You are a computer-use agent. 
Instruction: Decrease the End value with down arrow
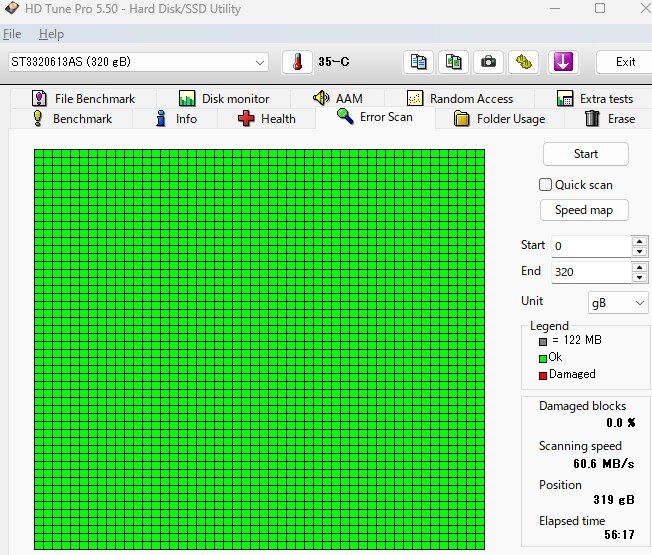click(x=639, y=277)
